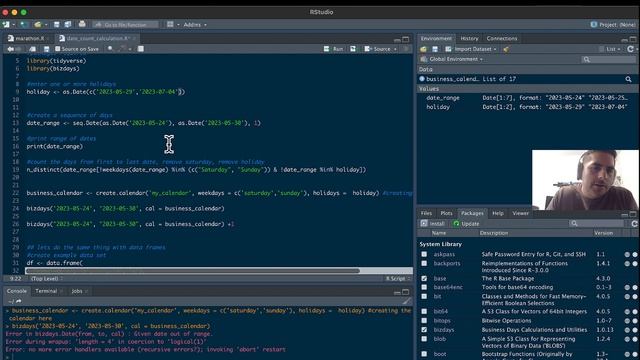Remove the askpass package using its x icon
Viewport: 640px width, 360px height.
(x=635, y=254)
